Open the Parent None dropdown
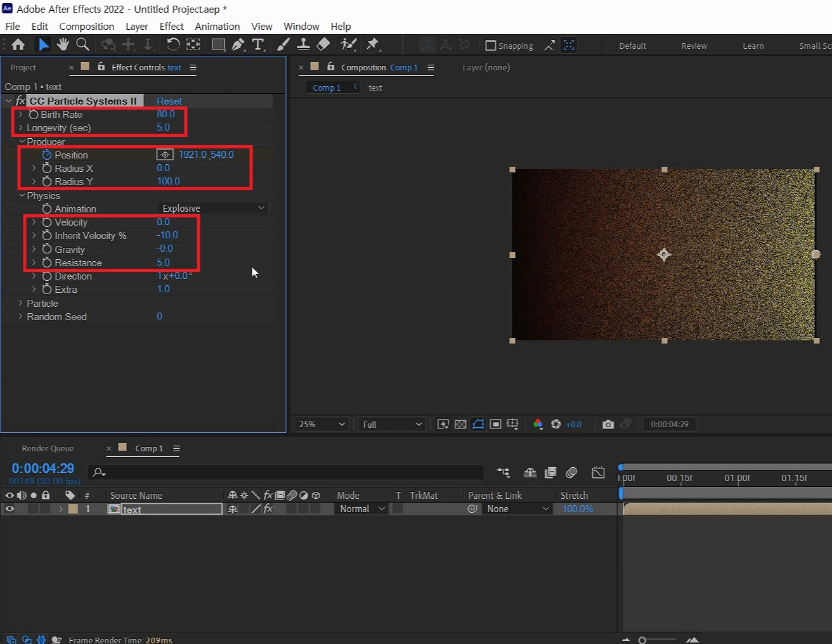Screen dimensions: 832x644 [517, 509]
